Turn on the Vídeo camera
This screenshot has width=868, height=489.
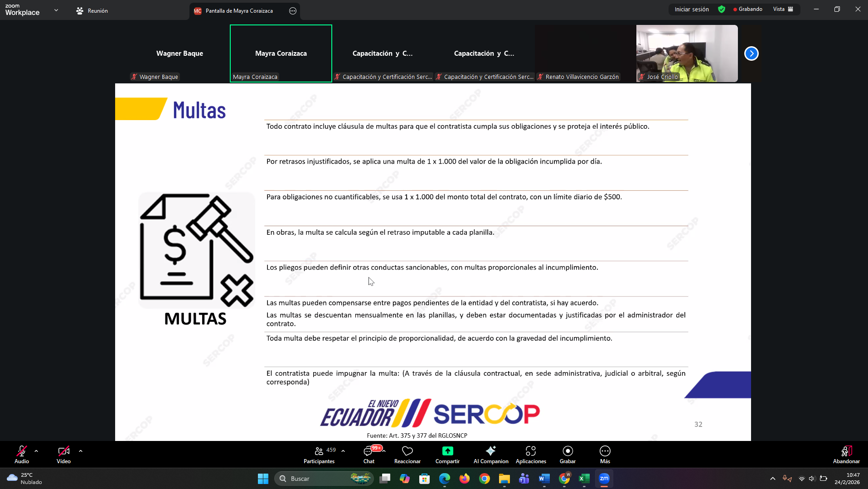click(63, 455)
